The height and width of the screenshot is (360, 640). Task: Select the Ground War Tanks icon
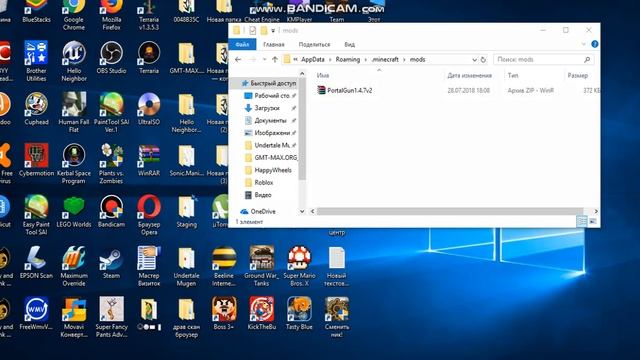click(262, 266)
